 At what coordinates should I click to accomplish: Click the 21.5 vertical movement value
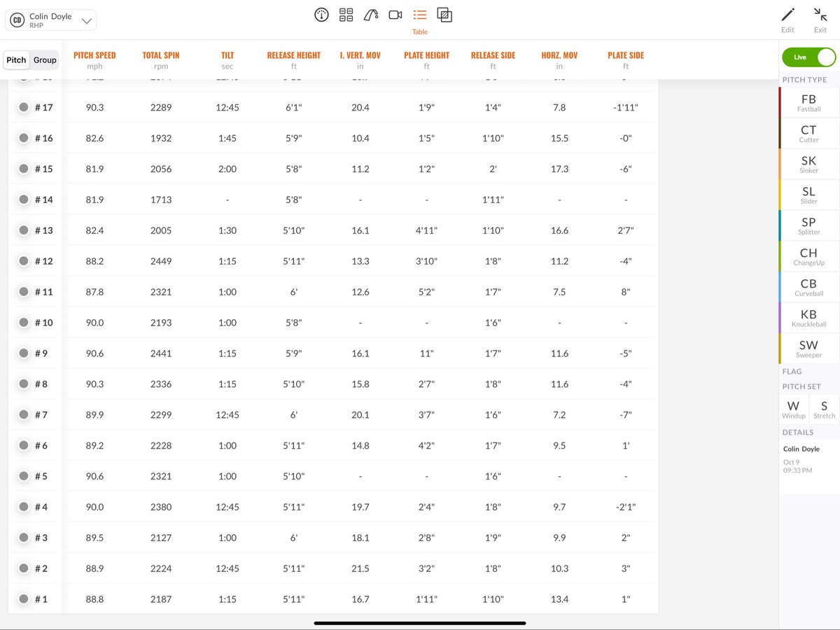point(360,568)
